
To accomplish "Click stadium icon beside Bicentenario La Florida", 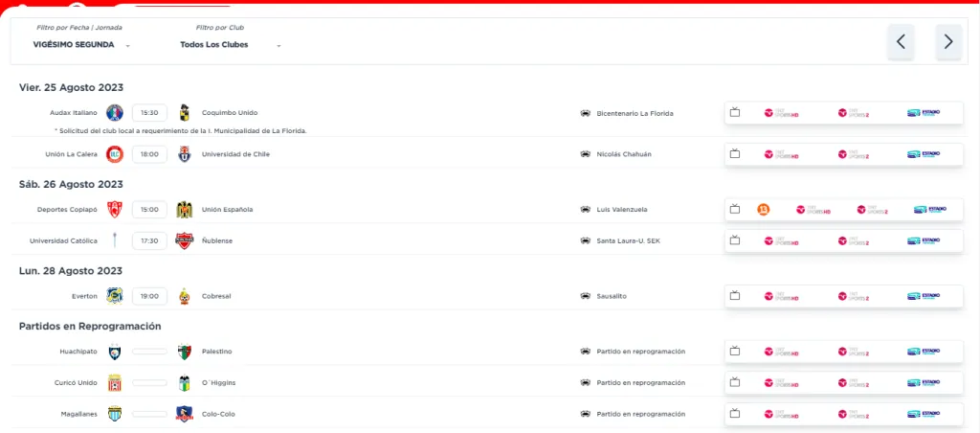I will point(585,113).
